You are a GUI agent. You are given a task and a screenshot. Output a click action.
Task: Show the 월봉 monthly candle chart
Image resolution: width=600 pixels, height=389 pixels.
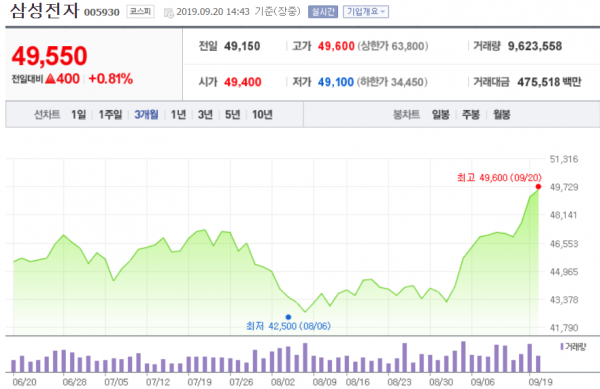(501, 114)
